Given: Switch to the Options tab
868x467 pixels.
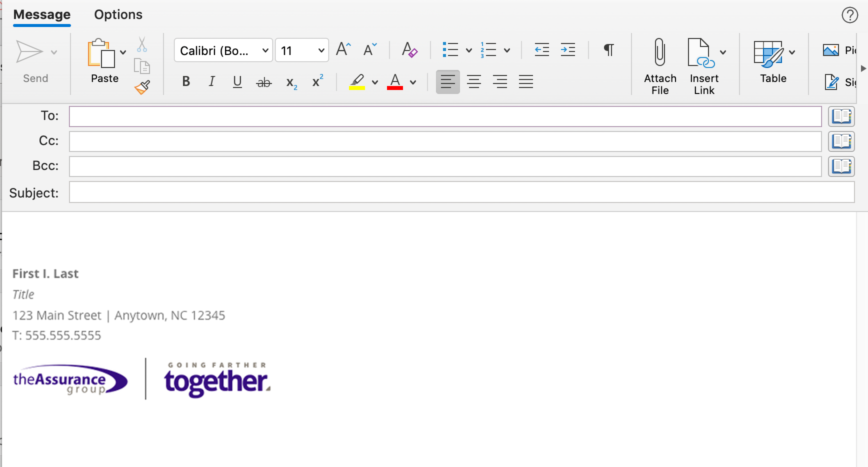Looking at the screenshot, I should tap(118, 15).
